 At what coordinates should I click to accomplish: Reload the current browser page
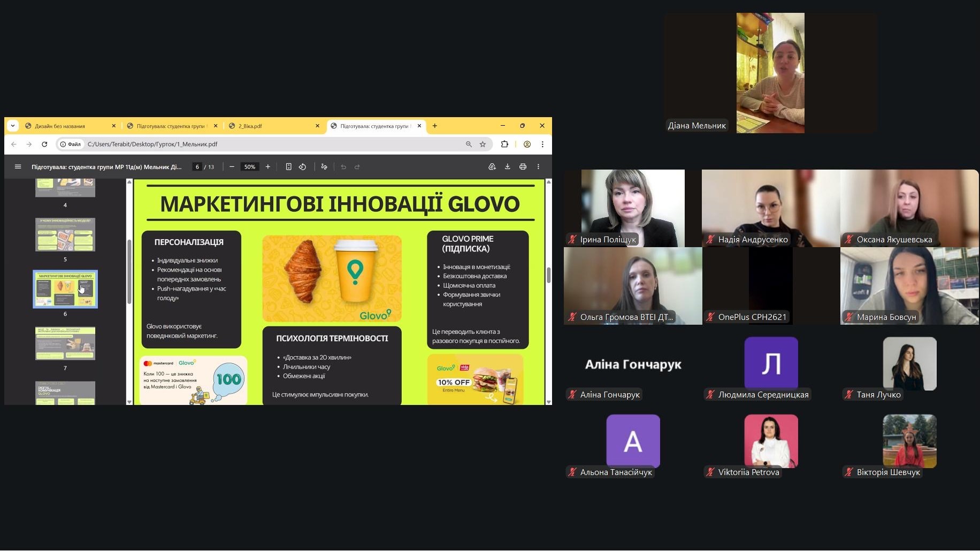pos(44,144)
